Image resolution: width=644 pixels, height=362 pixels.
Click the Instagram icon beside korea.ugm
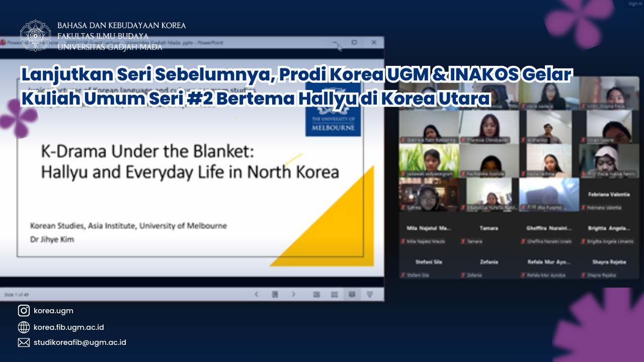[24, 311]
